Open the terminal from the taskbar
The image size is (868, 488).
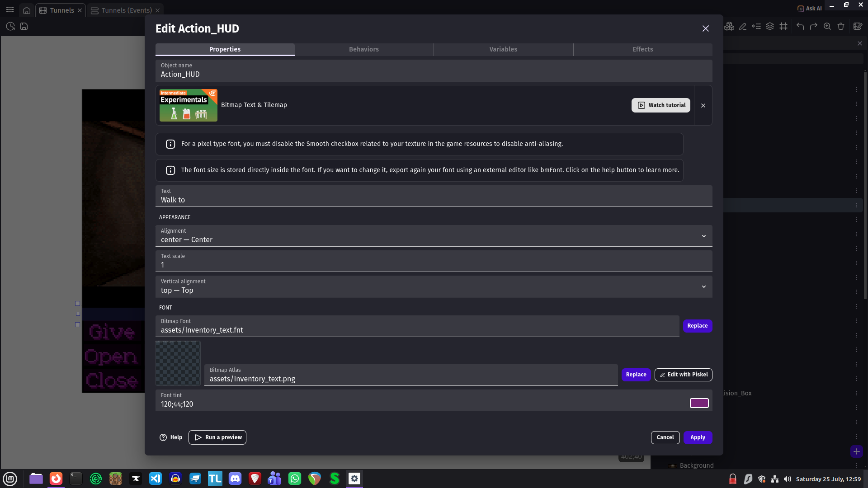point(76,479)
